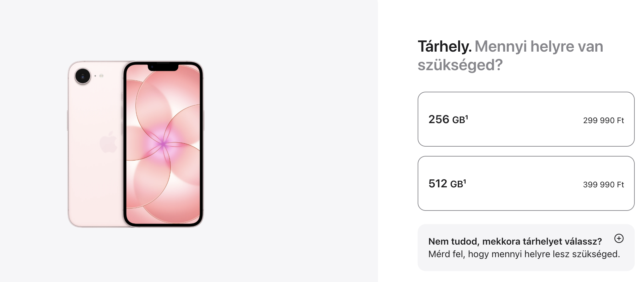Click the flower center on the iPhone wallpaper
Viewport: 644px width, 282px height.
tap(163, 144)
